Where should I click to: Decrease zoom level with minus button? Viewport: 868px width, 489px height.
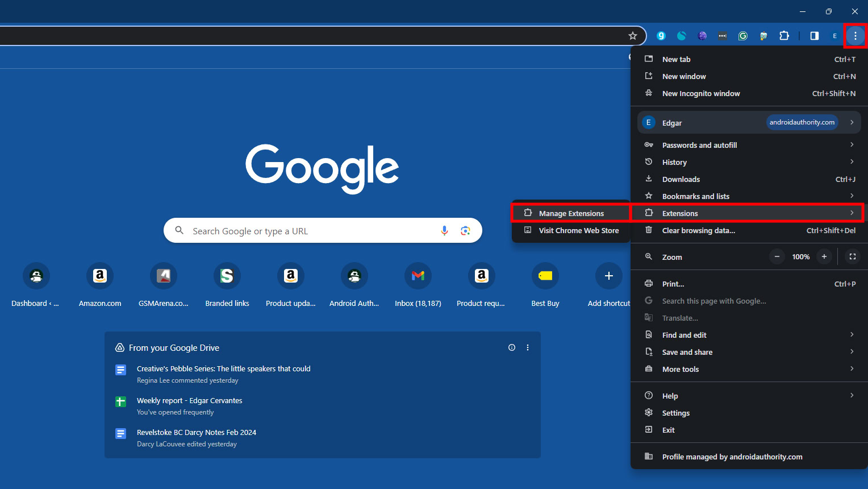coord(777,257)
